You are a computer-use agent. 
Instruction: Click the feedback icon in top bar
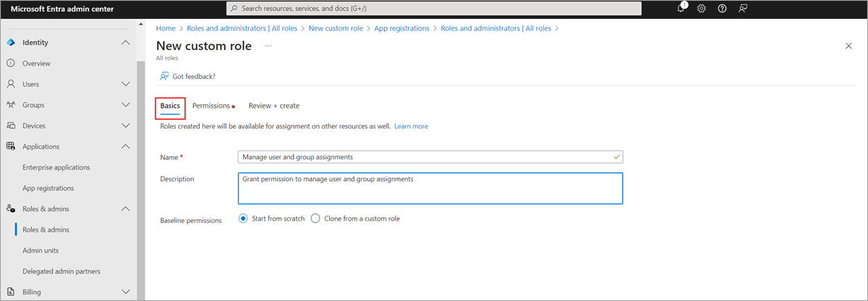point(743,9)
